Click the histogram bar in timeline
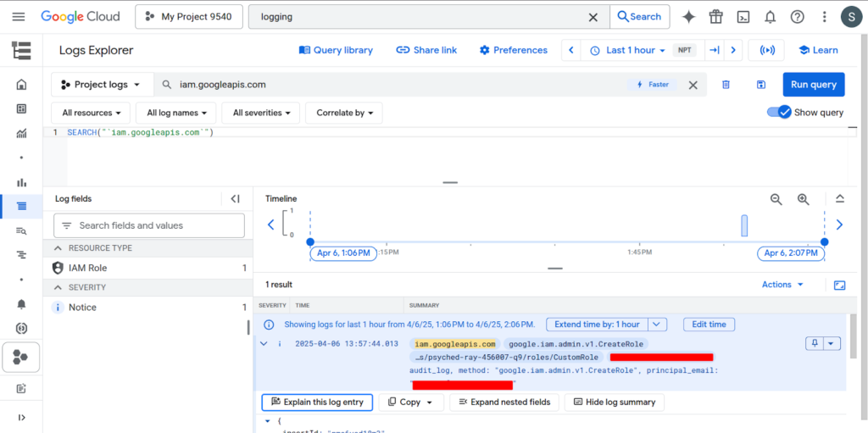868x433 pixels. pyautogui.click(x=744, y=226)
